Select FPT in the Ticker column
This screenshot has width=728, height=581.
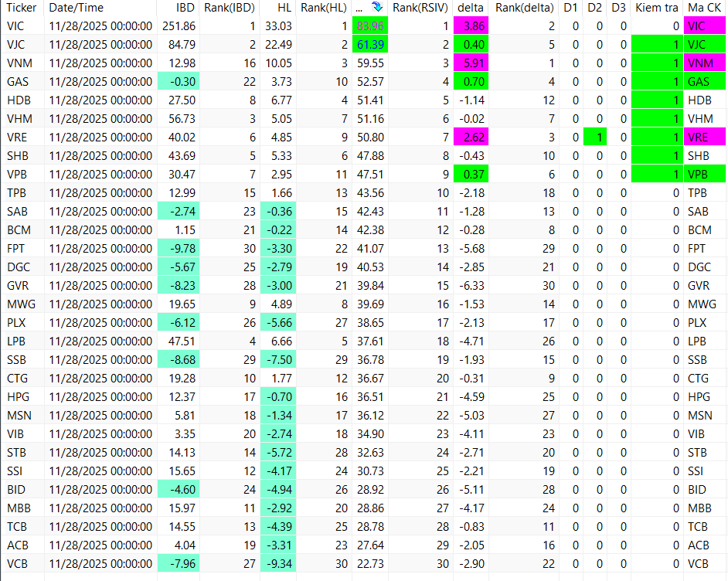click(15, 249)
